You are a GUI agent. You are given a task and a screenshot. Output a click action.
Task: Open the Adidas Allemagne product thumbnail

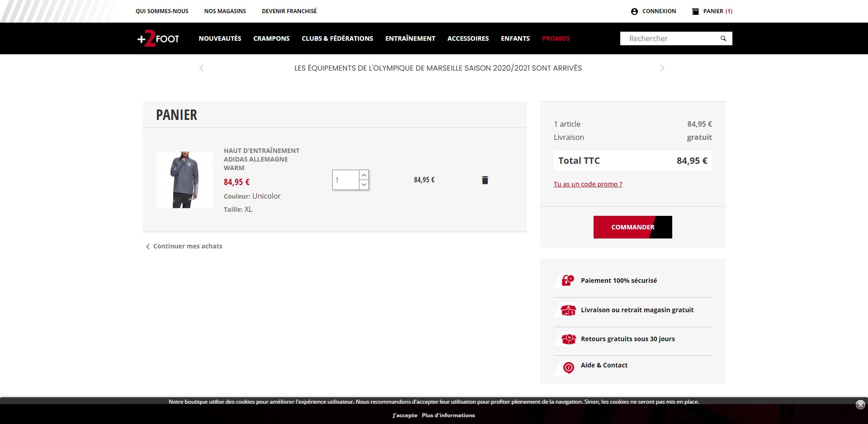184,180
